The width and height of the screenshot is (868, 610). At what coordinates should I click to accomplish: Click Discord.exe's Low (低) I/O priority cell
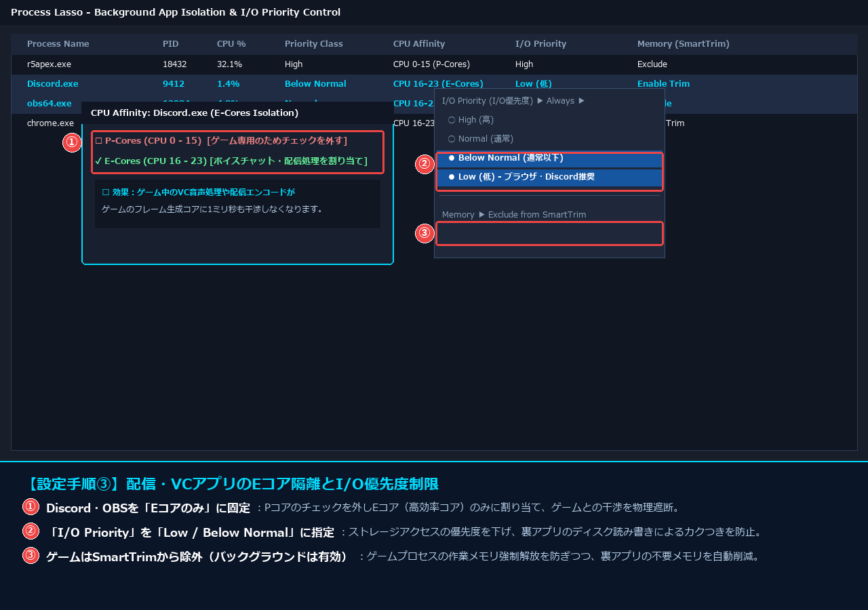pyautogui.click(x=534, y=84)
